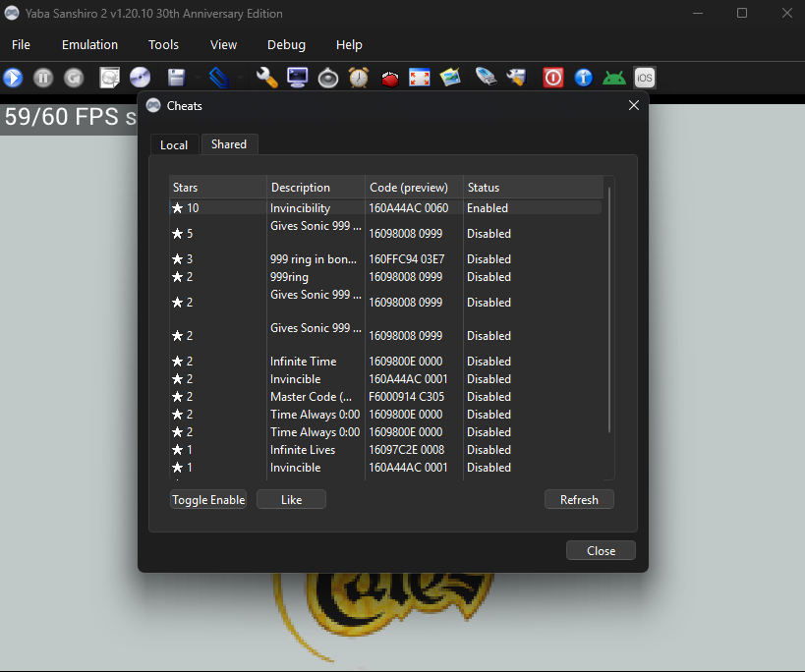Click the Close button in Cheats dialog

(x=601, y=550)
